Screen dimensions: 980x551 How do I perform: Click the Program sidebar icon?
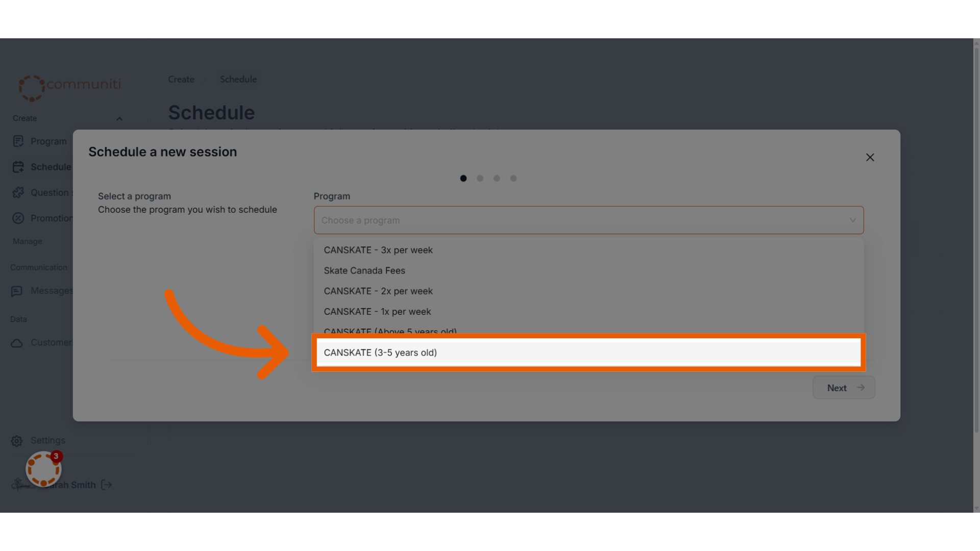pyautogui.click(x=18, y=141)
